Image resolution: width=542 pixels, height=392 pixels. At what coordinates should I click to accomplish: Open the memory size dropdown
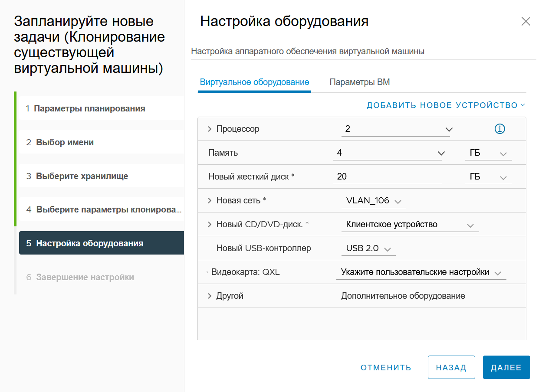pos(387,153)
